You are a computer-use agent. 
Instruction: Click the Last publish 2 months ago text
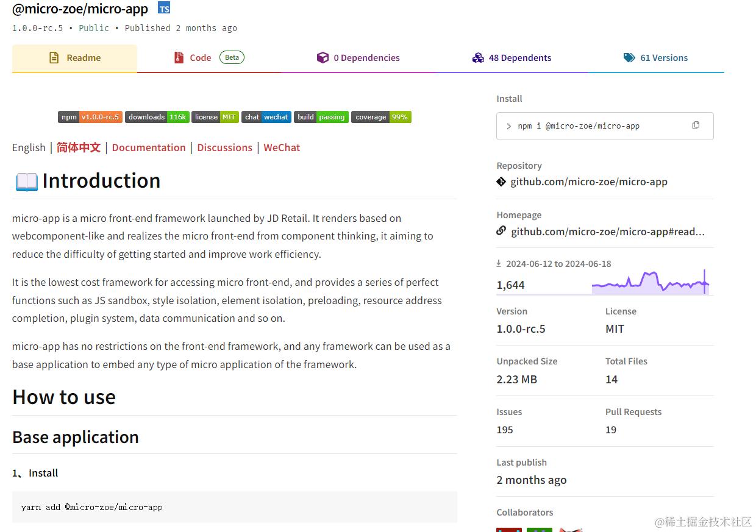532,480
